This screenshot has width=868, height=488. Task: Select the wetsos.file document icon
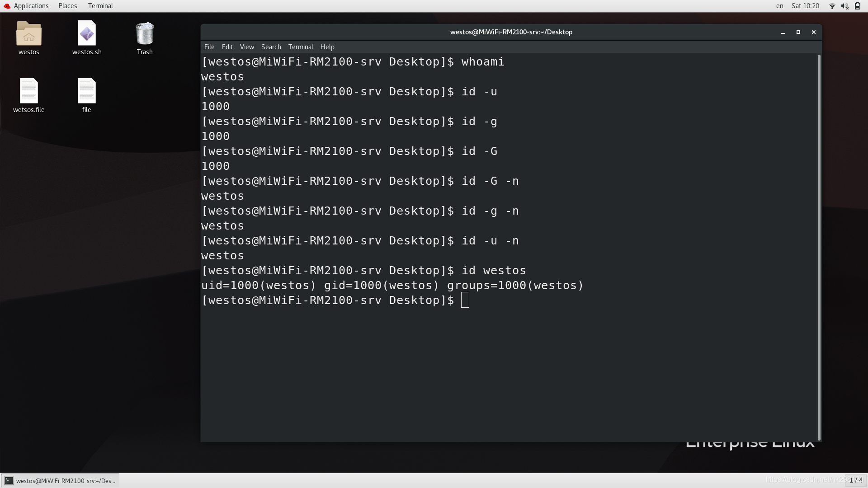tap(28, 91)
